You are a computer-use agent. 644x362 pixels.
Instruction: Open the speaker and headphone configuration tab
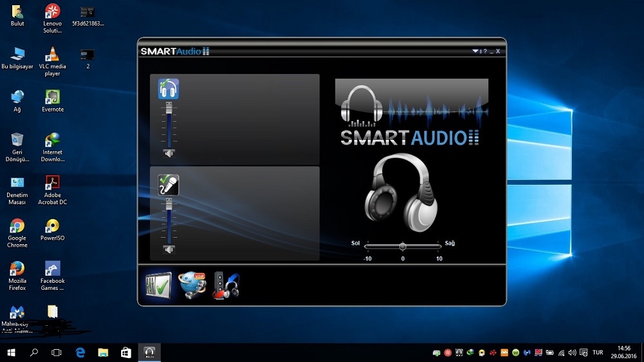click(x=226, y=285)
